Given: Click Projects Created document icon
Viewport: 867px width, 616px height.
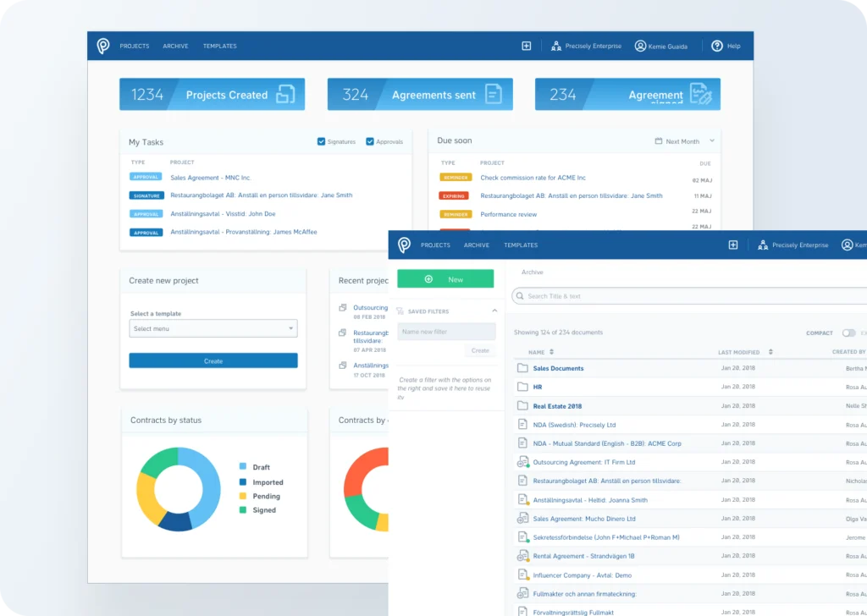Looking at the screenshot, I should coord(286,94).
